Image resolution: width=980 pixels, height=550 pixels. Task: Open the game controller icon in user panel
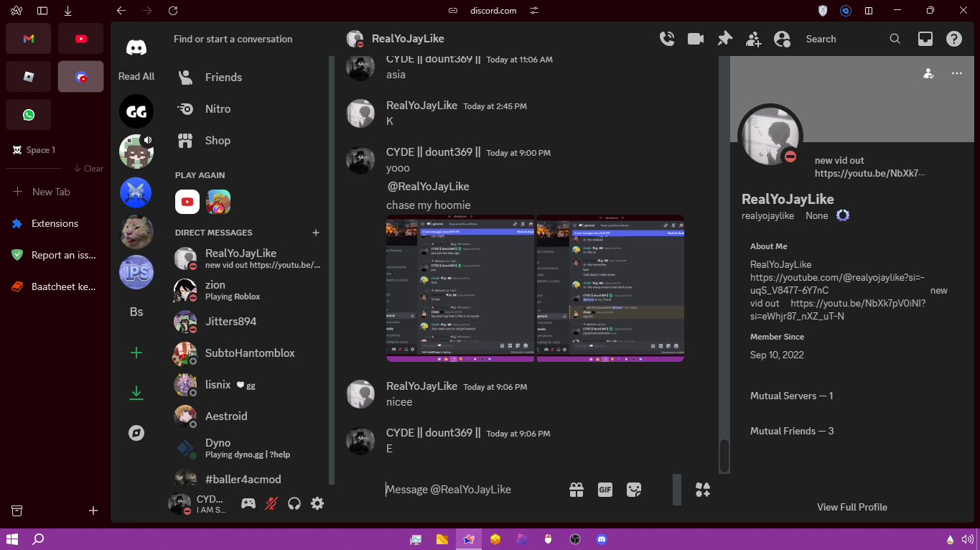click(248, 504)
